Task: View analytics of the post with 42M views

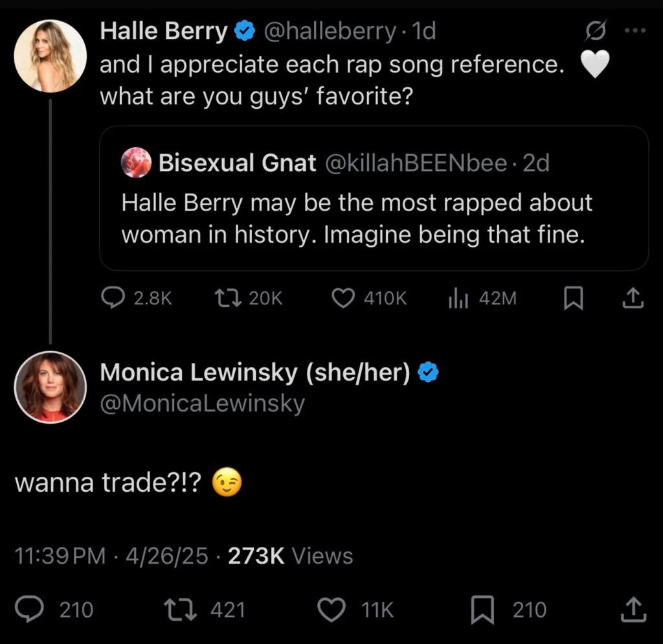Action: tap(459, 298)
